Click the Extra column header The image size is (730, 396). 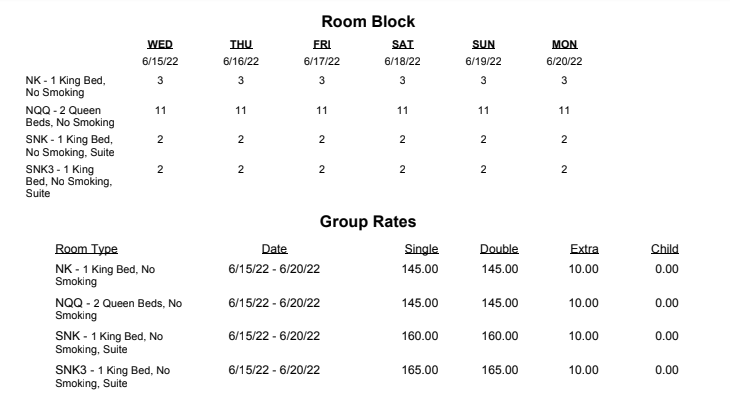point(584,249)
